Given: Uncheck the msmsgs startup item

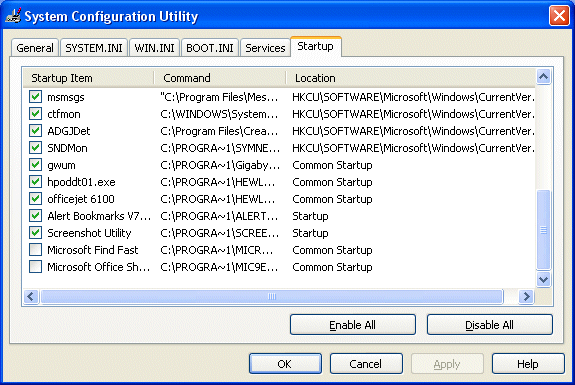Looking at the screenshot, I should click(x=36, y=97).
